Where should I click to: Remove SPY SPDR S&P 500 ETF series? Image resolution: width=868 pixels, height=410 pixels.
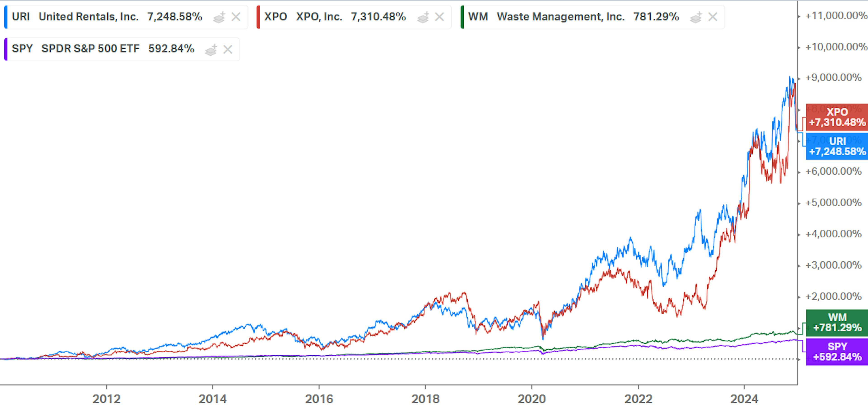pos(228,49)
